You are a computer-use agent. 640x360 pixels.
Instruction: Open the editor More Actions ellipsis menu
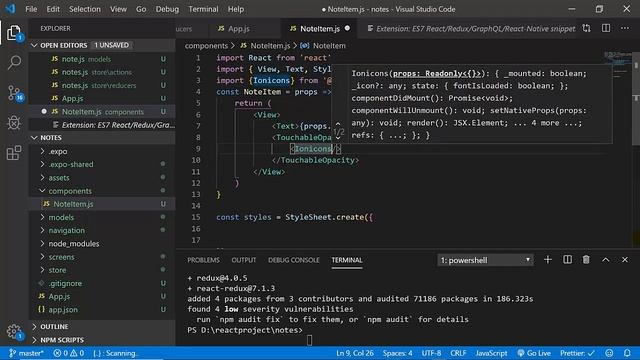tap(625, 28)
